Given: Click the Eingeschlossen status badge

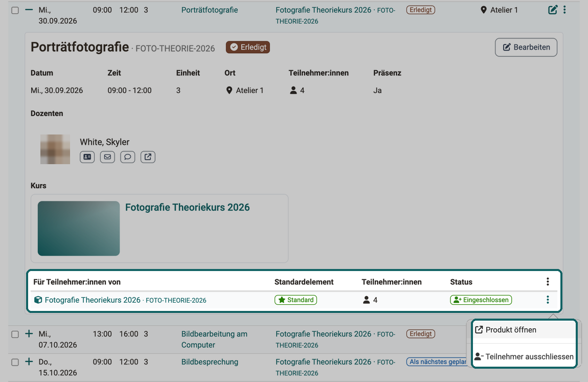Looking at the screenshot, I should [x=481, y=300].
